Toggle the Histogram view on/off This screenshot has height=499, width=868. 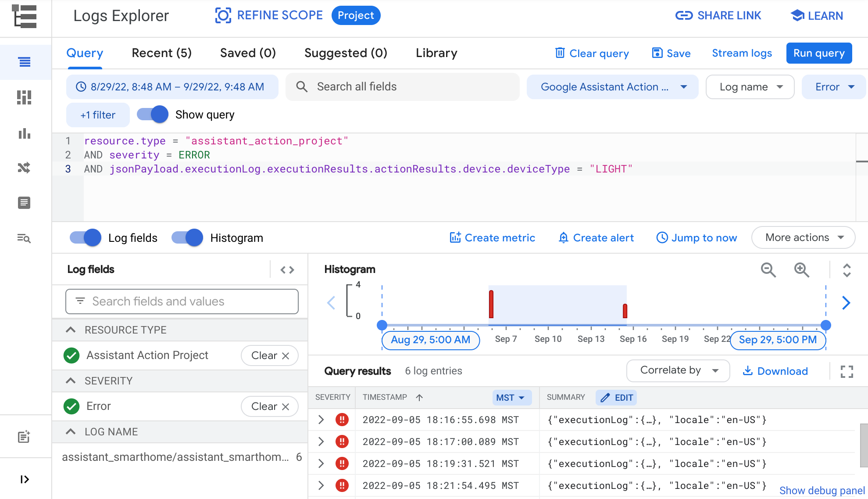(x=186, y=238)
